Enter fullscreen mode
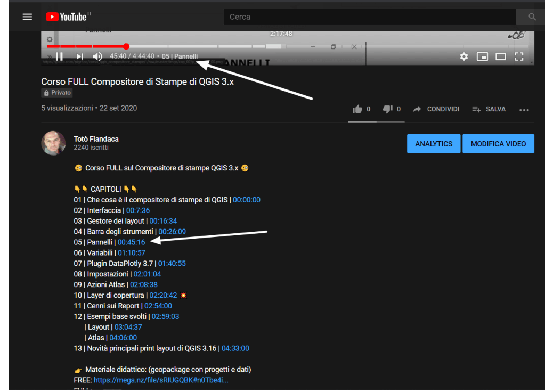 [519, 56]
